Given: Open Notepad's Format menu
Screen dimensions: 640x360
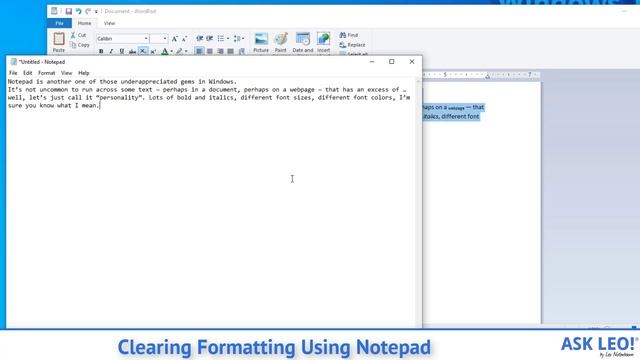Looking at the screenshot, I should pyautogui.click(x=47, y=73).
